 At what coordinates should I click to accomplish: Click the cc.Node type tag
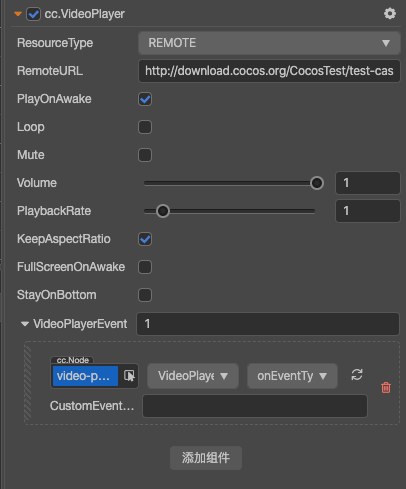pyautogui.click(x=72, y=360)
